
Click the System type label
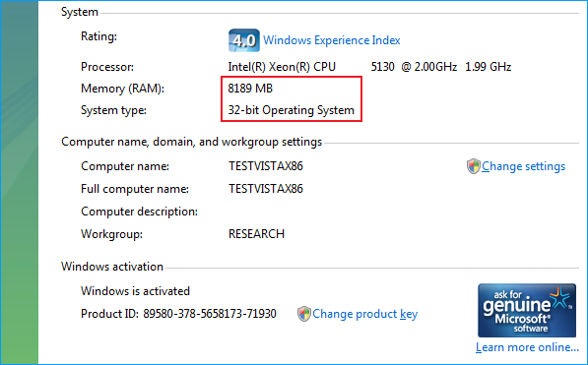pos(113,110)
